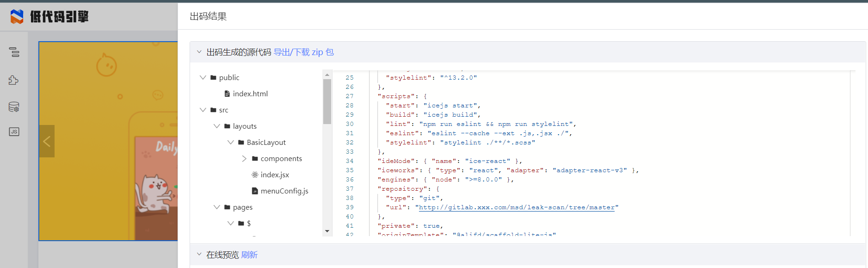Click the low-code engine logo

(x=49, y=17)
